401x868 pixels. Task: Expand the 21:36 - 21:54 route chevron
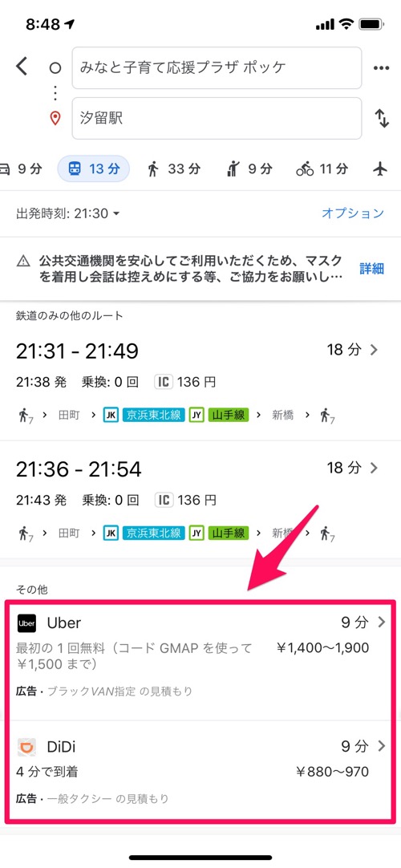375,468
